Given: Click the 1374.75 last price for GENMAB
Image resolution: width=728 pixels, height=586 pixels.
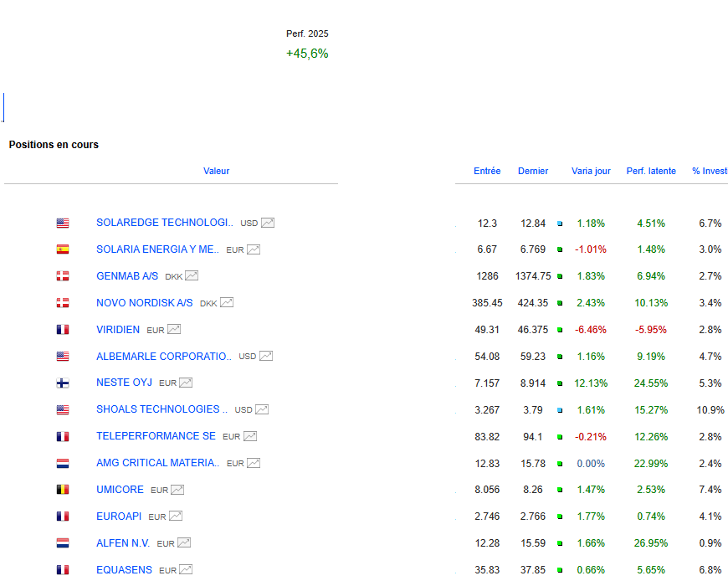Looking at the screenshot, I should pyautogui.click(x=533, y=276).
